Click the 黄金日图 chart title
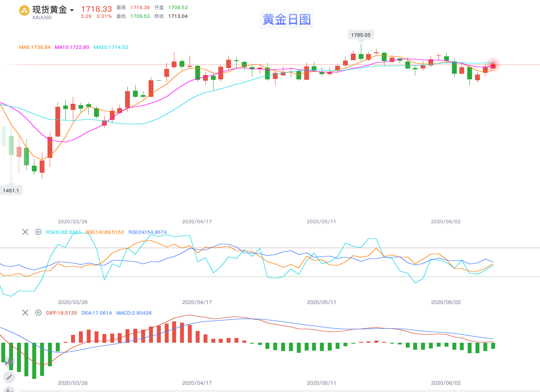The height and width of the screenshot is (392, 540). point(287,20)
